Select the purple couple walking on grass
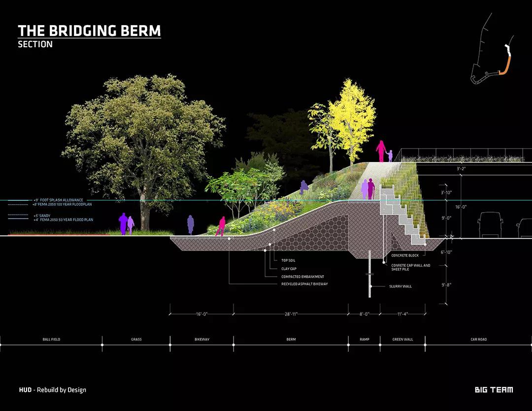Viewport: 532px width, 411px height. pyautogui.click(x=126, y=224)
